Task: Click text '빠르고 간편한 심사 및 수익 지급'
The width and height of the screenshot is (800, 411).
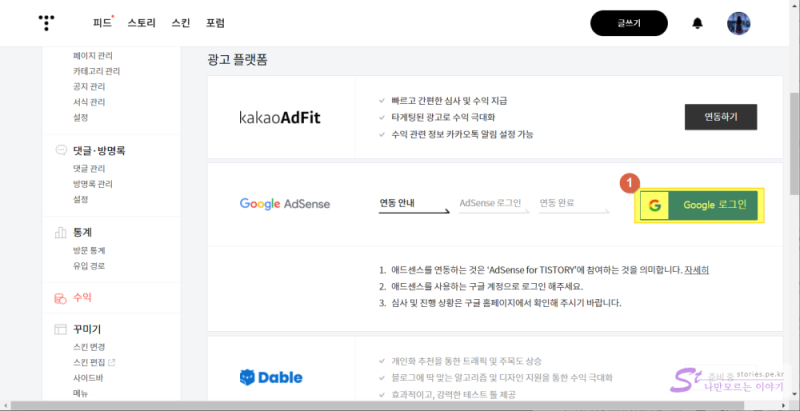Action: coord(449,101)
